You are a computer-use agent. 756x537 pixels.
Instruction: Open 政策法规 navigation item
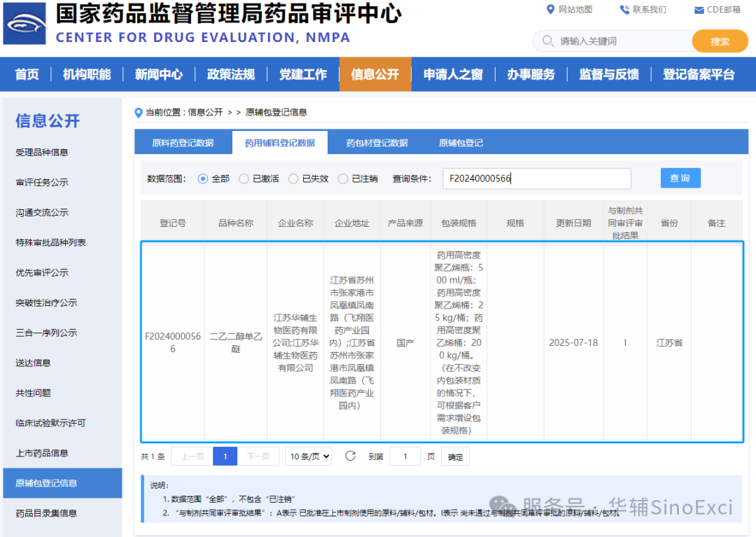click(231, 74)
